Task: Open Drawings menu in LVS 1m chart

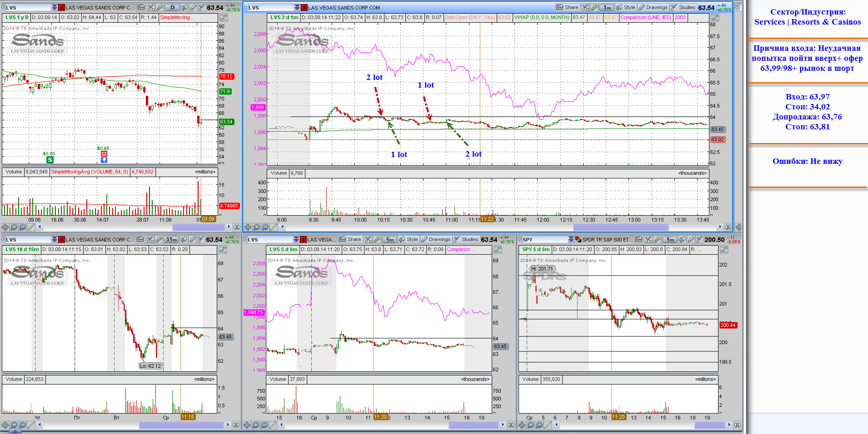Action: (653, 8)
